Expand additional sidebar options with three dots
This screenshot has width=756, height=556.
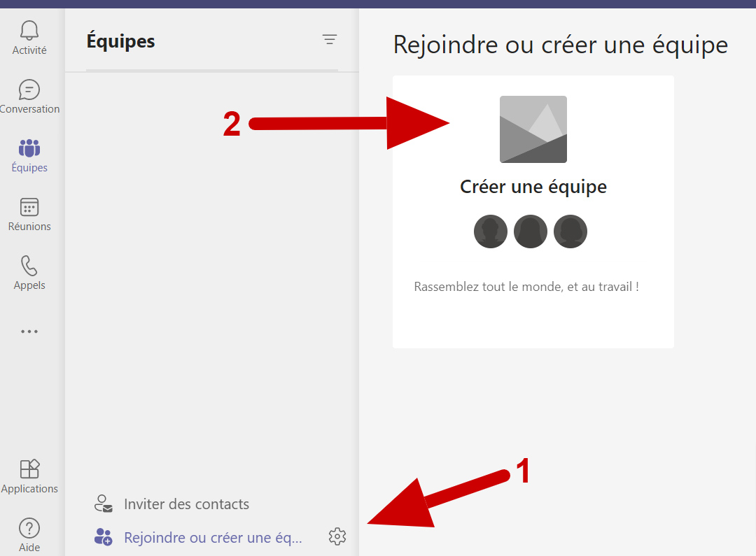29,331
